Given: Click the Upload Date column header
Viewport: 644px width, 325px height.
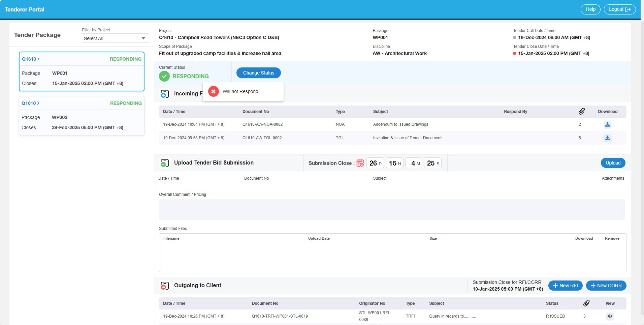Looking at the screenshot, I should 319,238.
